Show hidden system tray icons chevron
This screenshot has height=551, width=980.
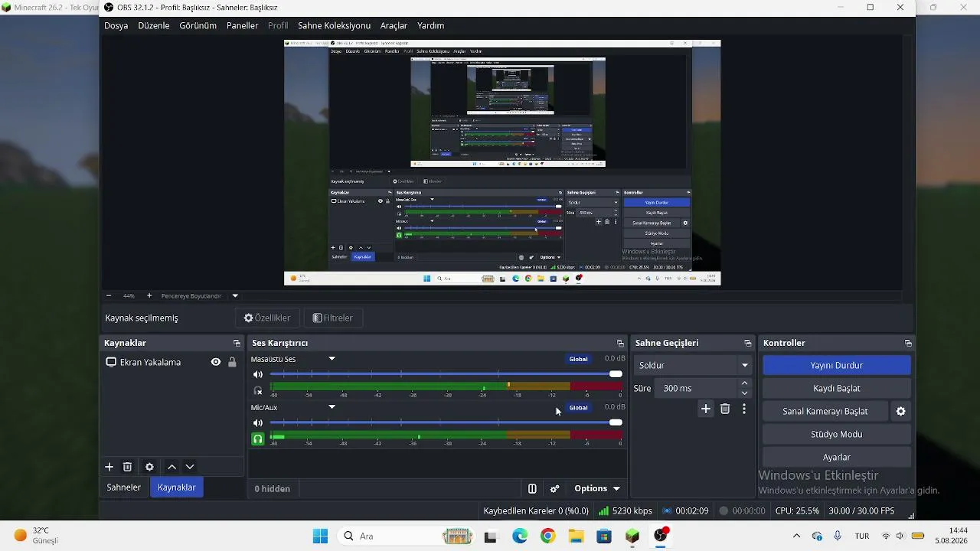coord(796,536)
